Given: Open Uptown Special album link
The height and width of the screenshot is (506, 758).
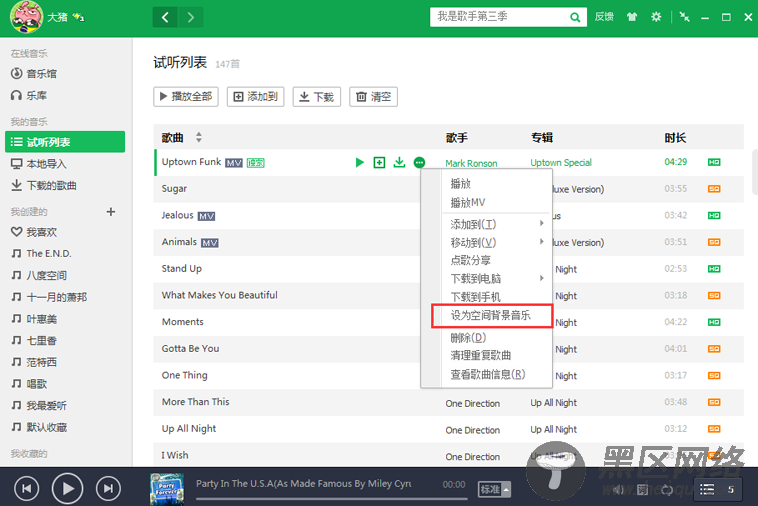Looking at the screenshot, I should pyautogui.click(x=561, y=162).
